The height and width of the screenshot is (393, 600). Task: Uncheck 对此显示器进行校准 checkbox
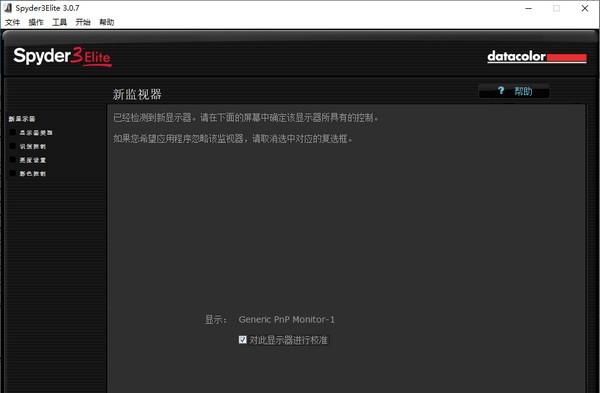(x=242, y=339)
